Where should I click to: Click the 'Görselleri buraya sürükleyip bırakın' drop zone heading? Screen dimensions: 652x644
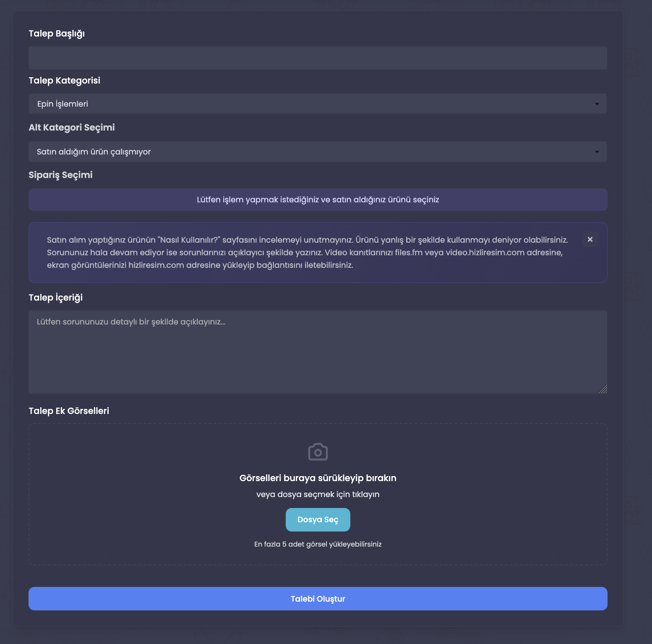(x=318, y=478)
